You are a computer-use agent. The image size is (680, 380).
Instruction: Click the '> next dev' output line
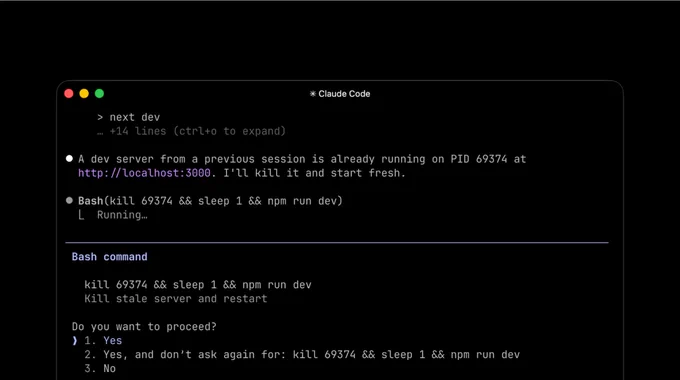(129, 117)
